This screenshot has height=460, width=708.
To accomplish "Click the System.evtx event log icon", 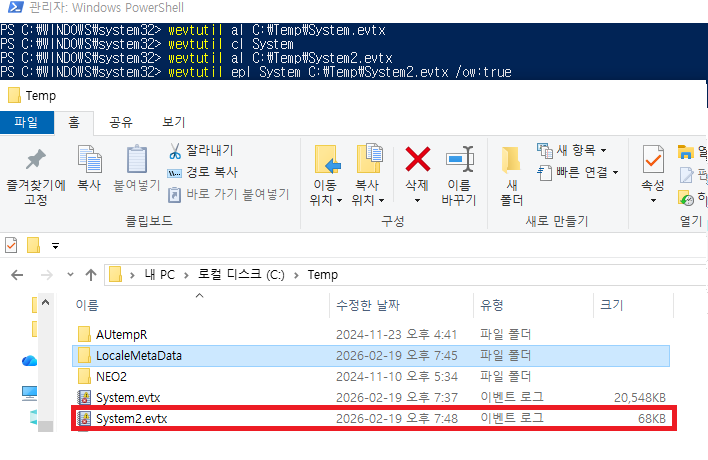I will [x=84, y=398].
